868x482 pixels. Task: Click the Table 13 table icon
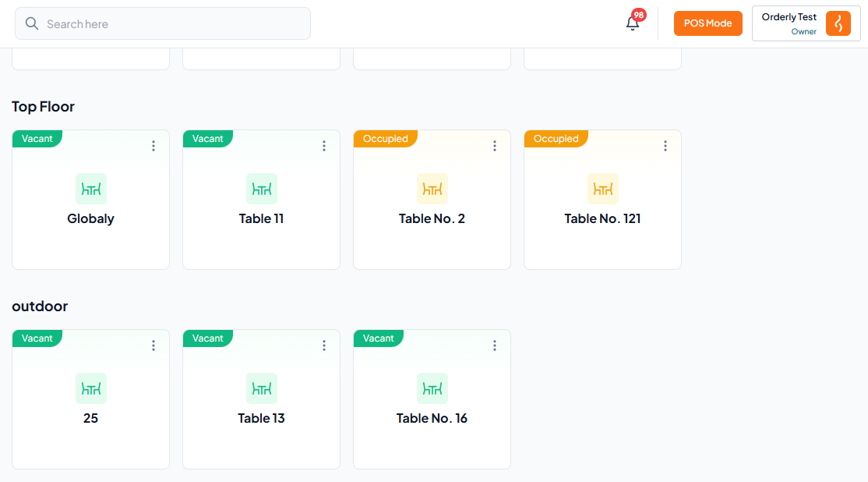pos(261,388)
